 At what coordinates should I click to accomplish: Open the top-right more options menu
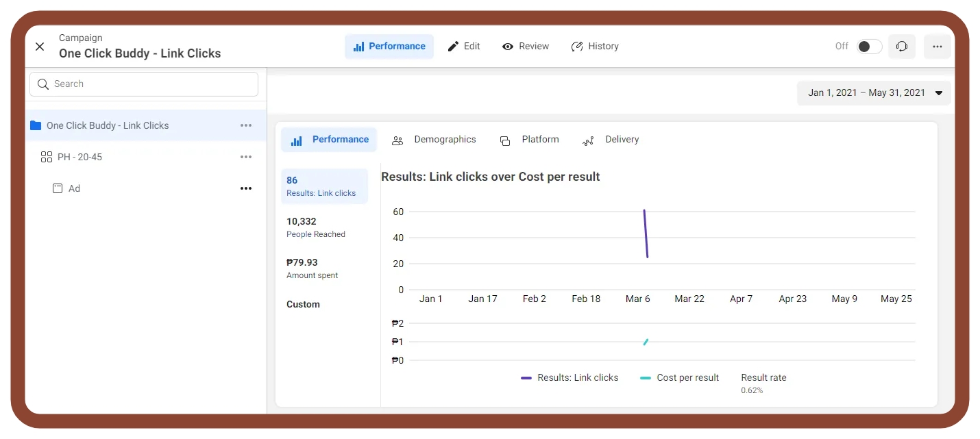click(937, 47)
